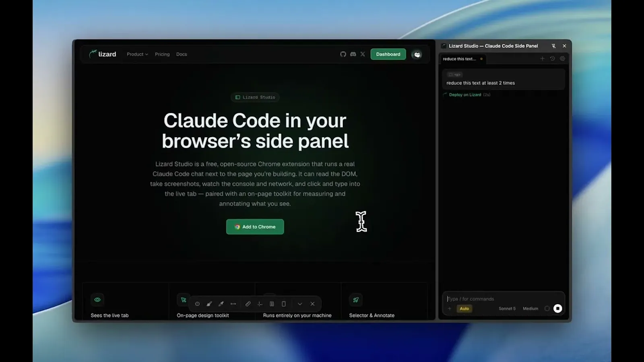
Task: Select the mobile device preview tool
Action: (x=284, y=304)
